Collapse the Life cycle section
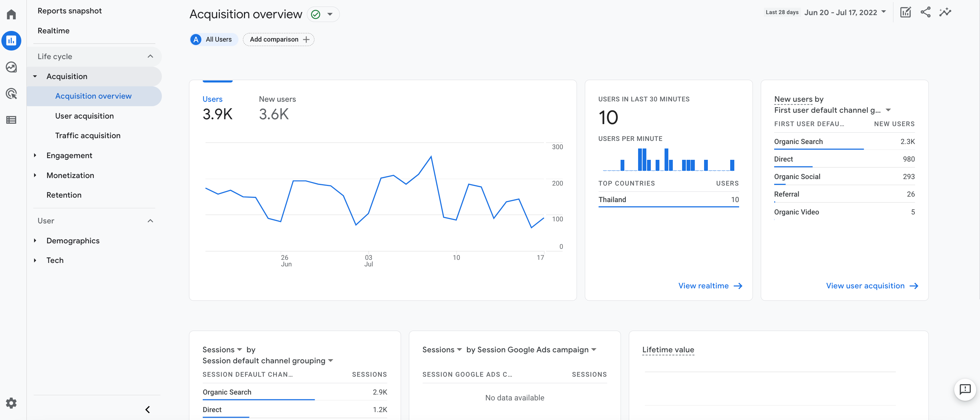980x420 pixels. click(x=150, y=56)
